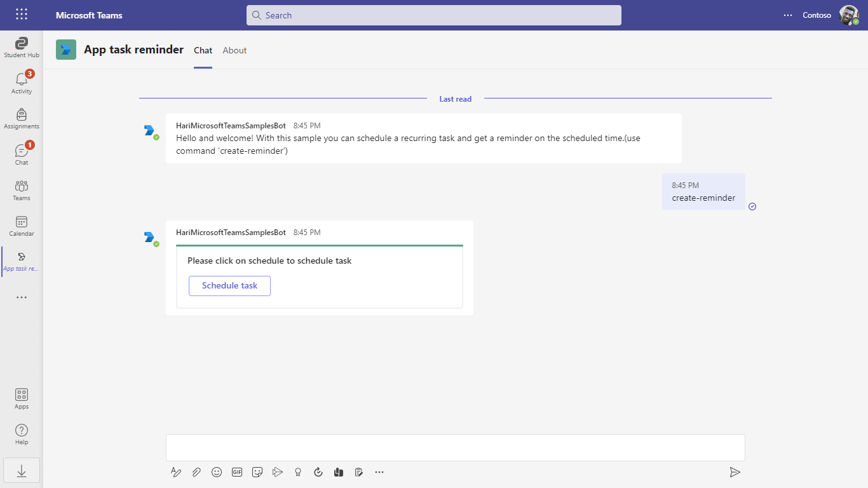Click the Schedule task button
Screen dimensions: 868x488
[x=229, y=286]
